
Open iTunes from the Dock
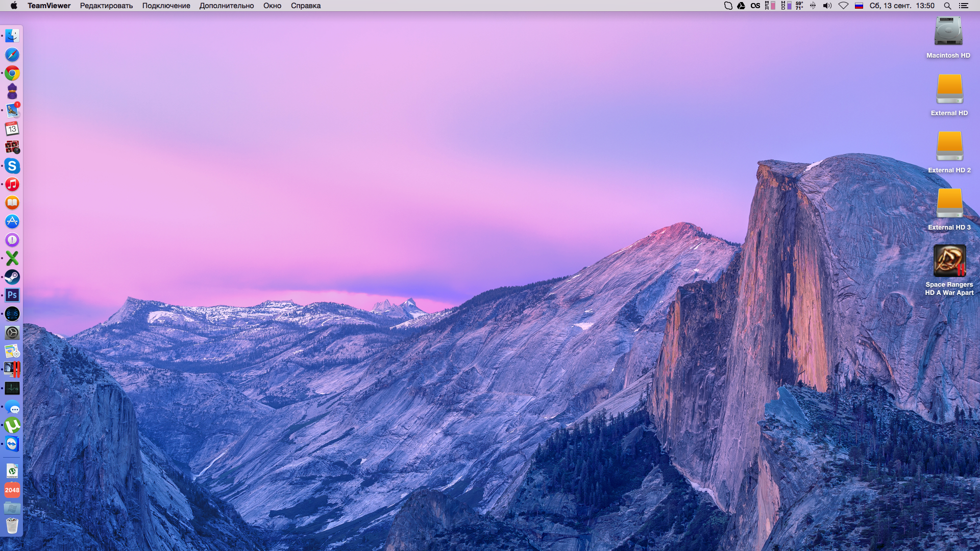click(x=12, y=184)
